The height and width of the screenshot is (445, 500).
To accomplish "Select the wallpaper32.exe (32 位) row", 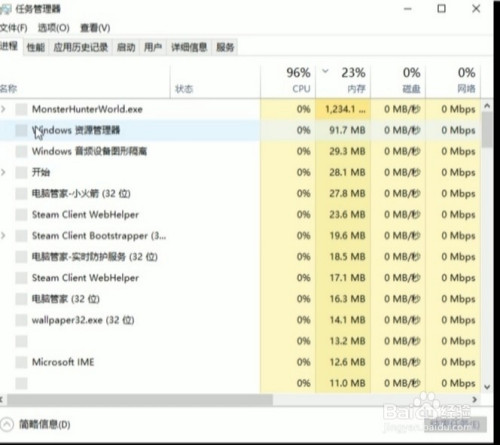I will pyautogui.click(x=240, y=320).
